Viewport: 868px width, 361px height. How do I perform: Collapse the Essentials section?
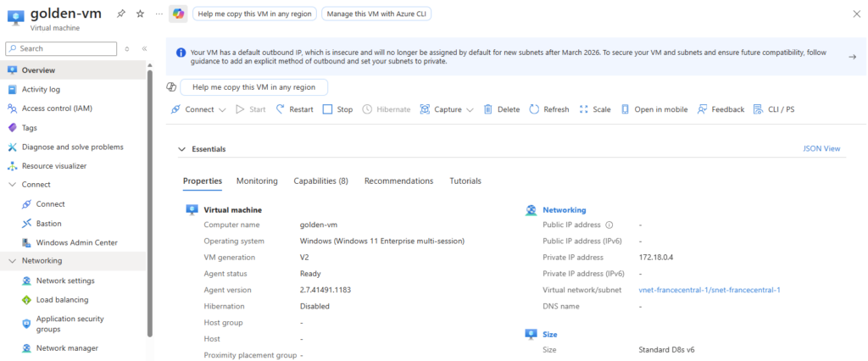[181, 149]
